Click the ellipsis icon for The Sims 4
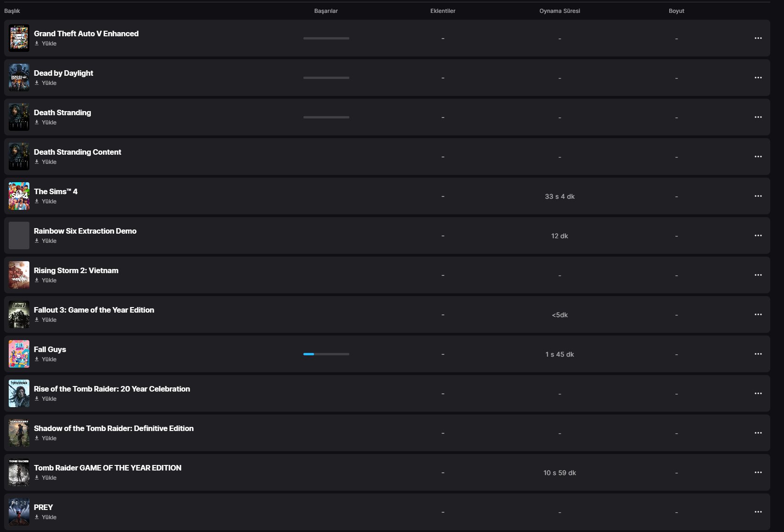The height and width of the screenshot is (532, 784). (758, 196)
